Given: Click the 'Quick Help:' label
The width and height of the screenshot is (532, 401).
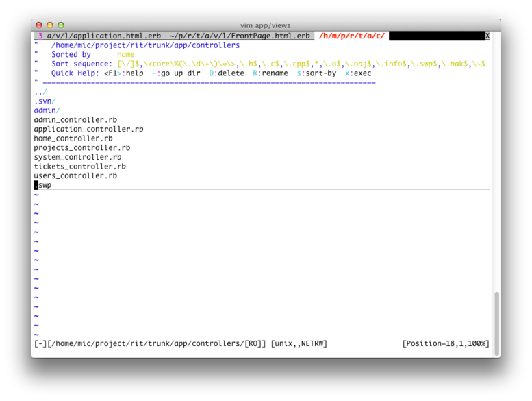Looking at the screenshot, I should pyautogui.click(x=75, y=73).
